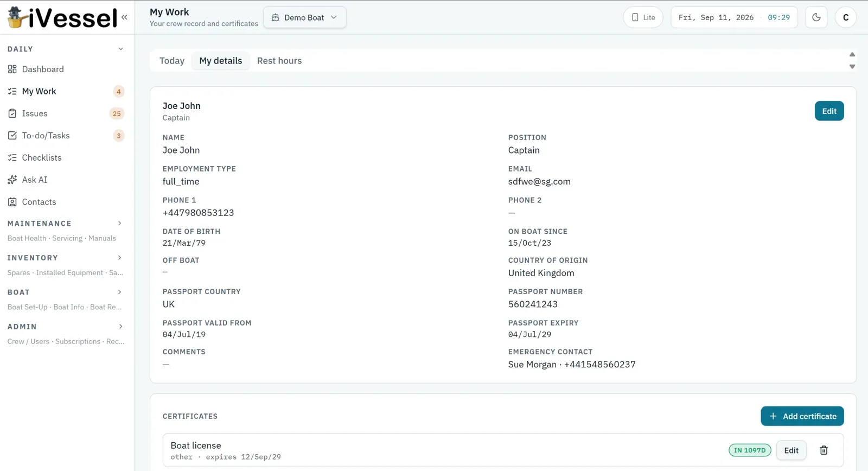Toggle Lite mode
The width and height of the screenshot is (868, 471).
[643, 17]
